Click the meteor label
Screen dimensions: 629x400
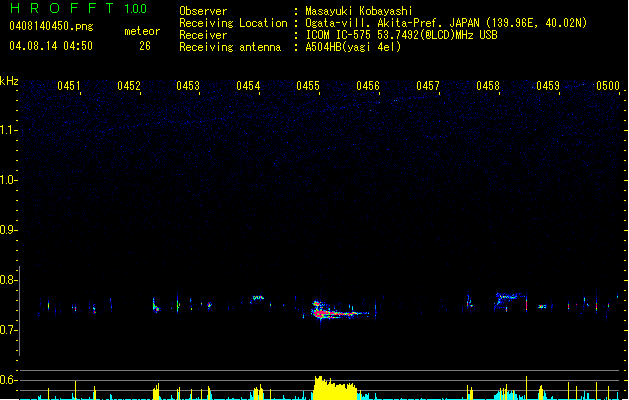coord(142,31)
